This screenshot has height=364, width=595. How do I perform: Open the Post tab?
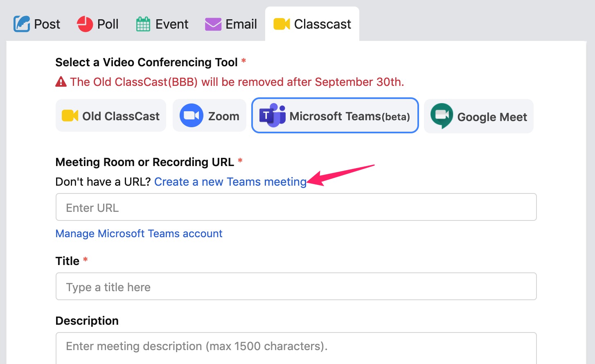click(37, 24)
